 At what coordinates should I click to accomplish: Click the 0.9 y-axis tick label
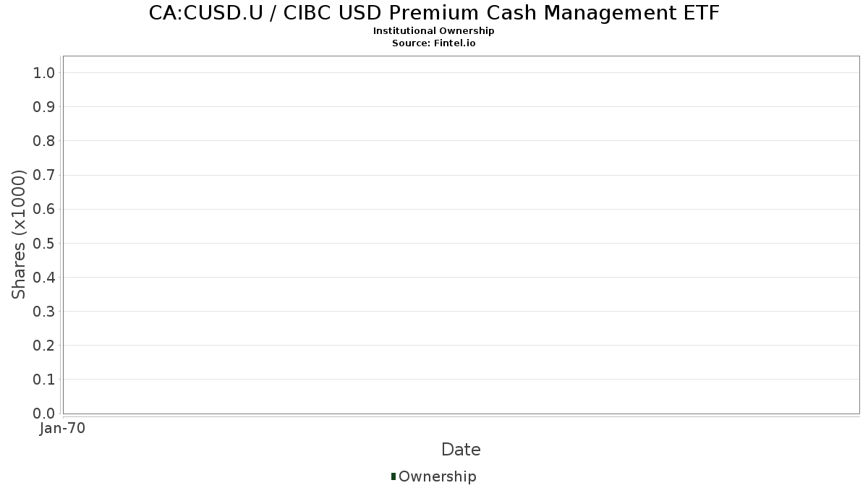44,107
